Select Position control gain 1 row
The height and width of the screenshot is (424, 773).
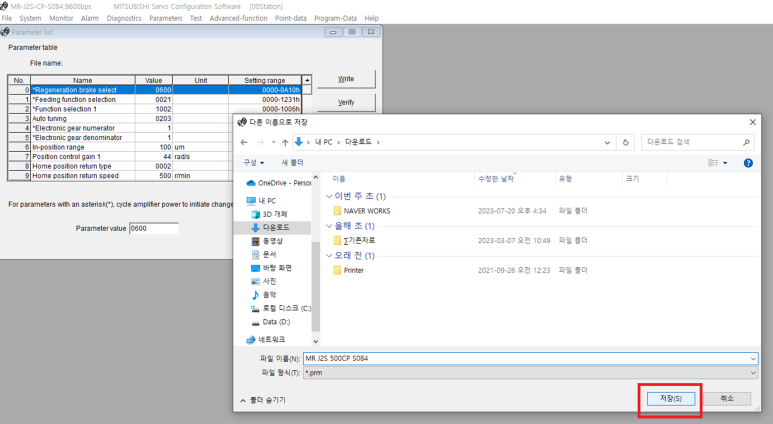[x=120, y=156]
